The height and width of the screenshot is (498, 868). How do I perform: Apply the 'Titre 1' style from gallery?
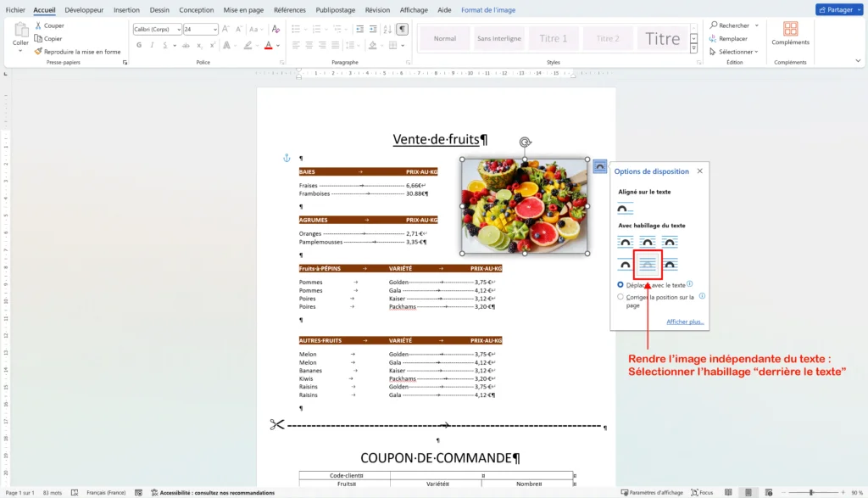[x=553, y=38]
